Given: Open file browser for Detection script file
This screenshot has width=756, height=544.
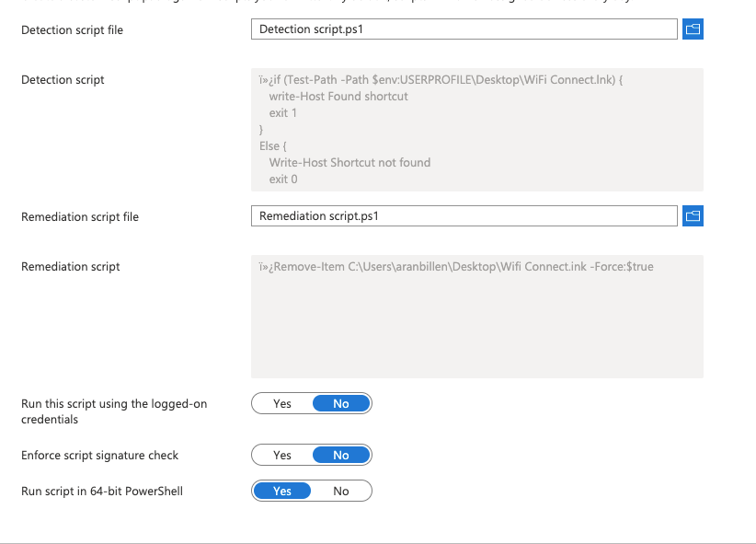Looking at the screenshot, I should [693, 29].
